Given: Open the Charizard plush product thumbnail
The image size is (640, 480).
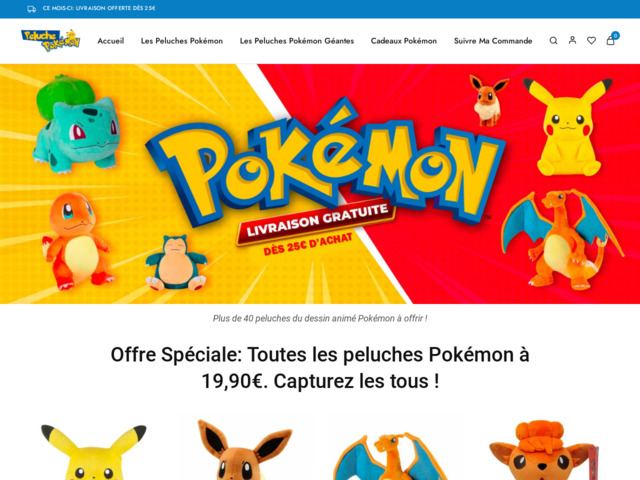Looking at the screenshot, I should click(x=390, y=456).
